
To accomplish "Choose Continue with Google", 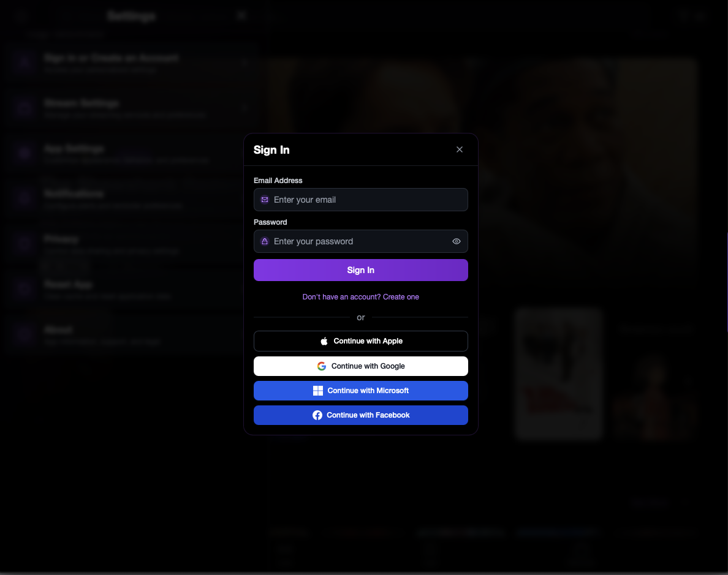I will point(361,366).
